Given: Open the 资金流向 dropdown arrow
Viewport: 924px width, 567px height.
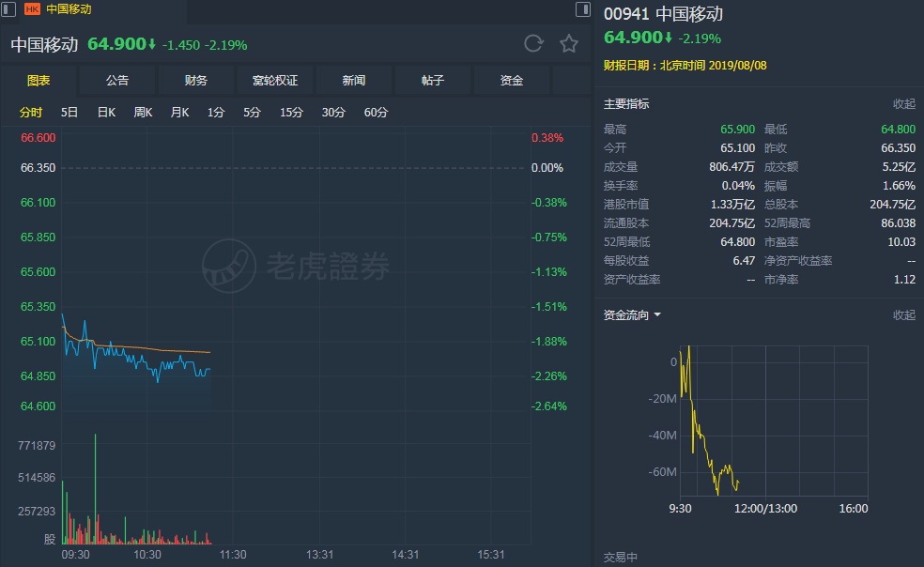Looking at the screenshot, I should (x=657, y=314).
